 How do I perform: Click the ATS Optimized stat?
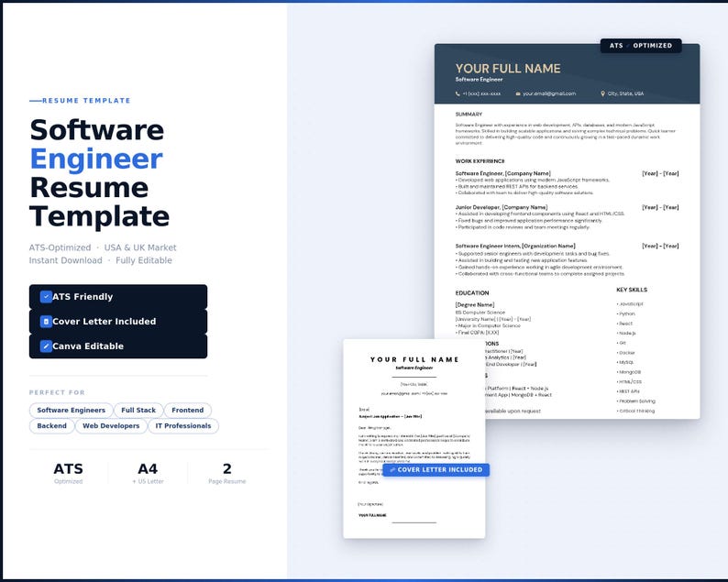68,473
